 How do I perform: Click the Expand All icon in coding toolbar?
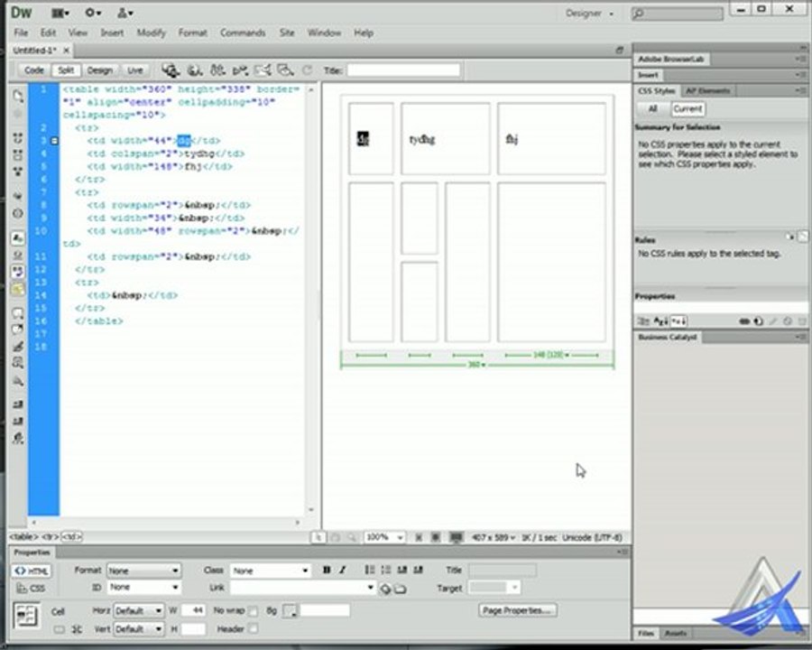click(18, 171)
